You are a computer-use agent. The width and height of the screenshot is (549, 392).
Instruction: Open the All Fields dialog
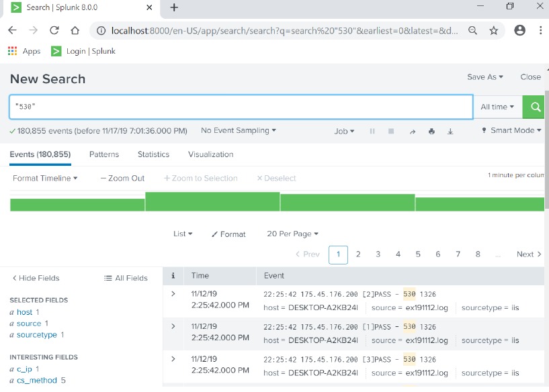[126, 278]
